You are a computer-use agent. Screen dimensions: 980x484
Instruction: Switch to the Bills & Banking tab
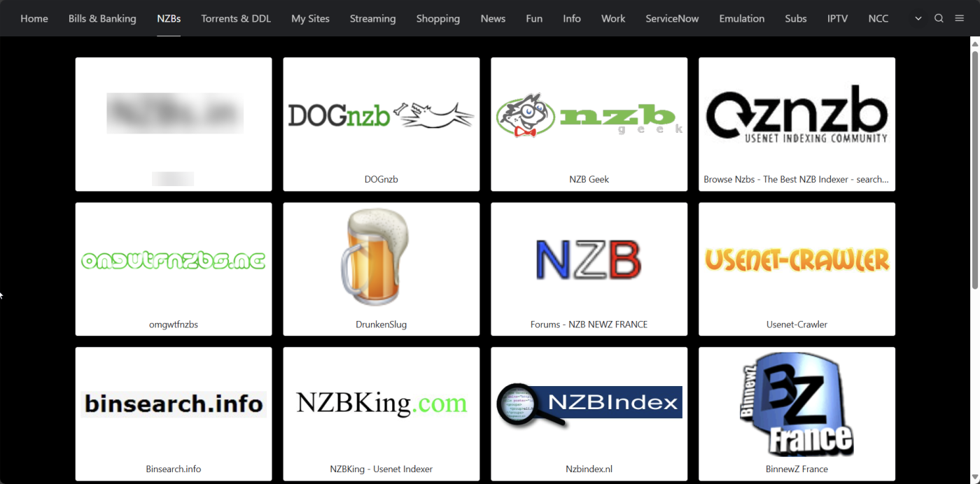[x=102, y=18]
